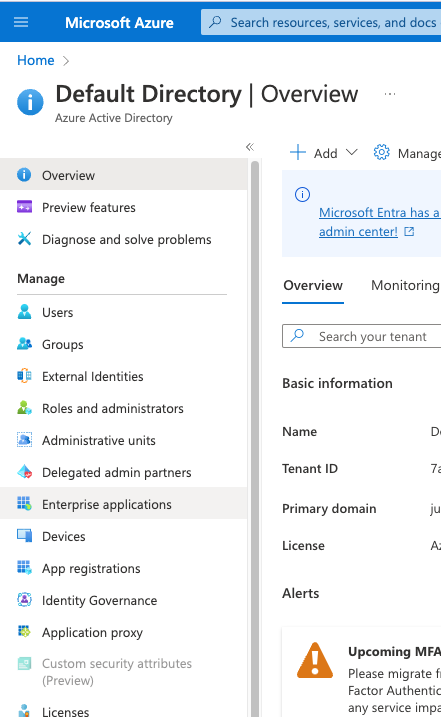The width and height of the screenshot is (441, 717).
Task: Open Preview features menu item
Action: coord(124,207)
